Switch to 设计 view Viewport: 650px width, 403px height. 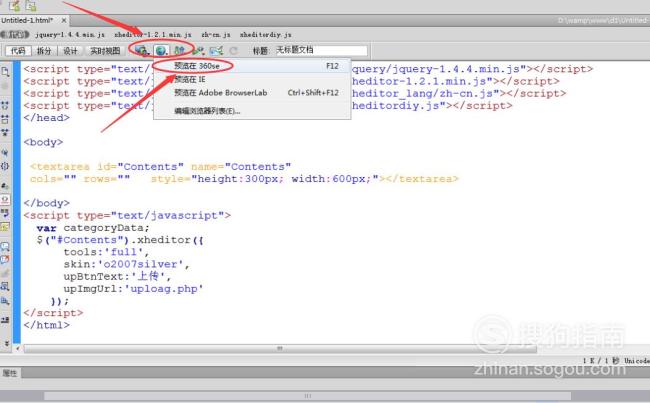pyautogui.click(x=70, y=51)
